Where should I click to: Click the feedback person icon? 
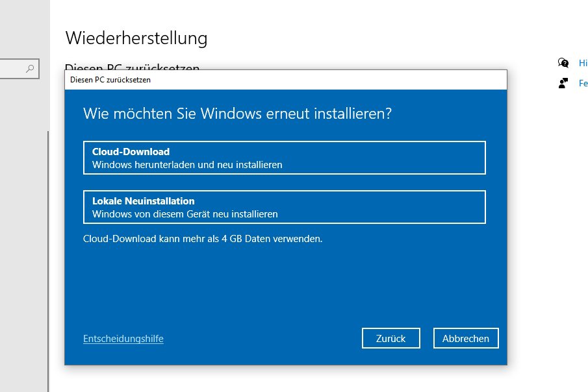point(561,82)
